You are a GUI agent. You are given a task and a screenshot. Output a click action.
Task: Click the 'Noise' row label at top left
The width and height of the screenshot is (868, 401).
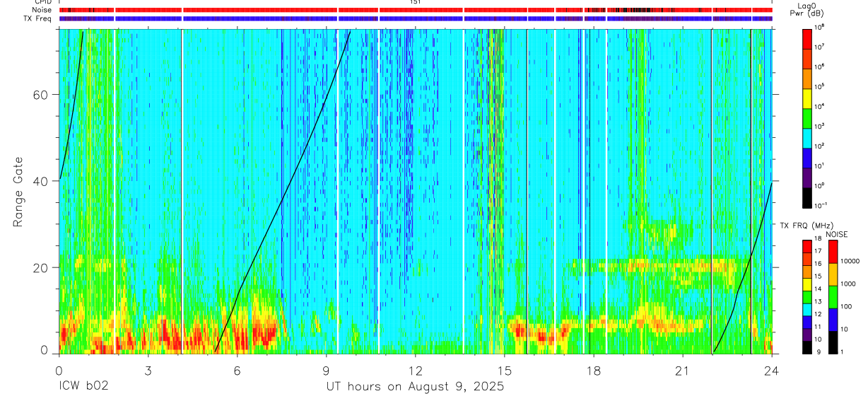[x=43, y=10]
